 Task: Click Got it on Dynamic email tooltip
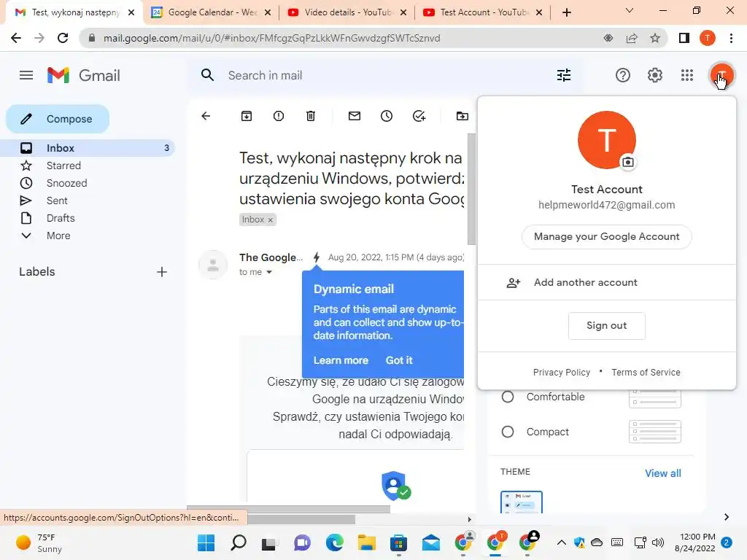pyautogui.click(x=399, y=360)
